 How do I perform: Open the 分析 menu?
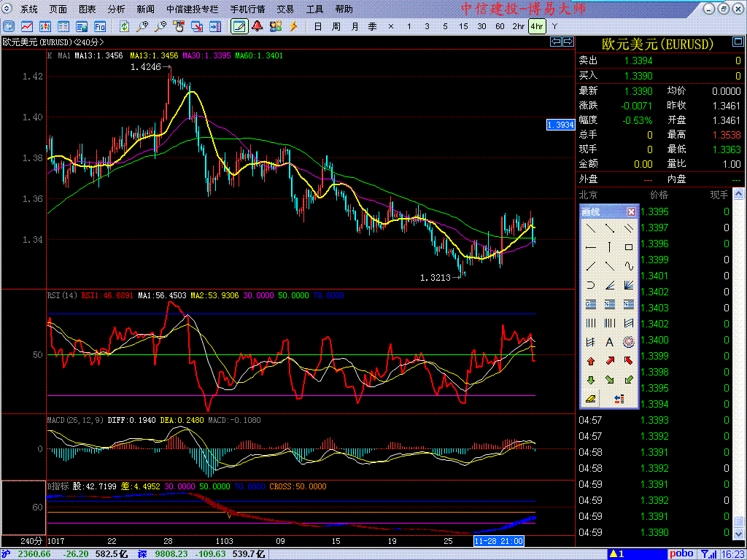click(x=116, y=9)
